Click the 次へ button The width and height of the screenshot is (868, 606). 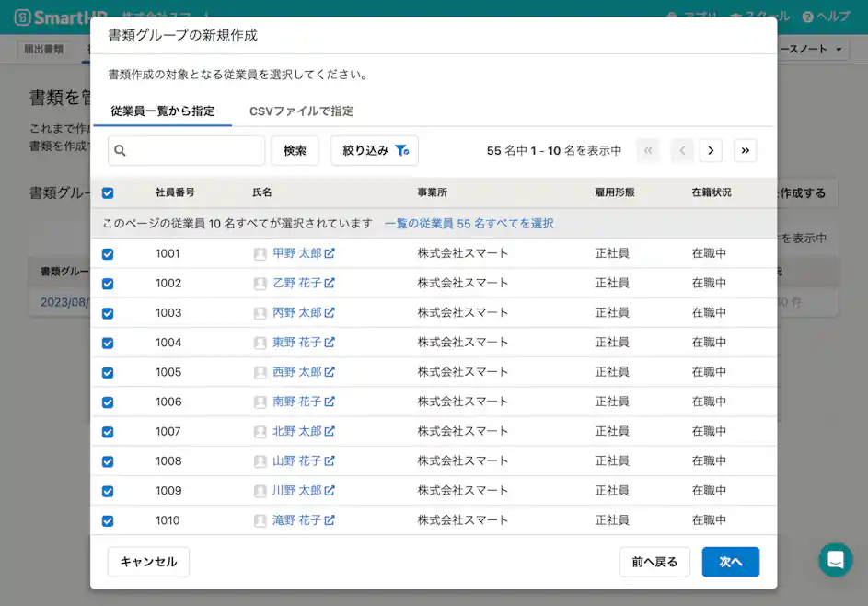tap(730, 561)
